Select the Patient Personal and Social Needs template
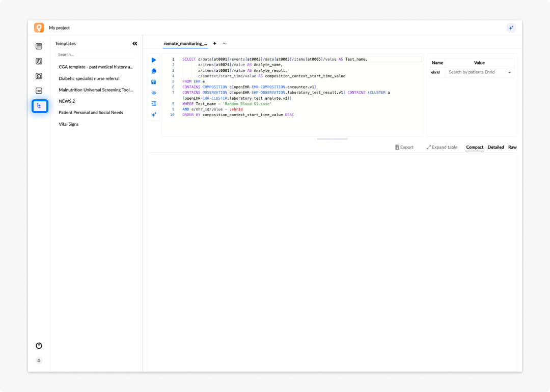The height and width of the screenshot is (392, 550). (91, 113)
